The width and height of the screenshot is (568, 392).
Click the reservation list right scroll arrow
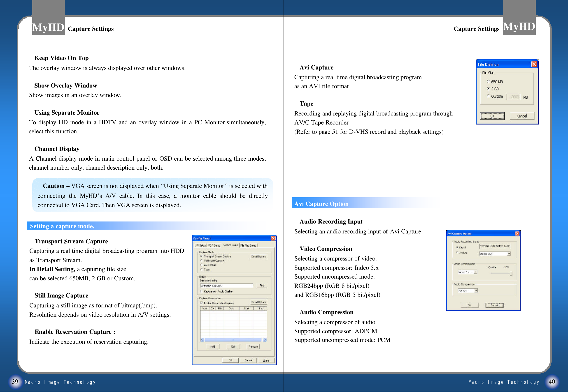264,340
